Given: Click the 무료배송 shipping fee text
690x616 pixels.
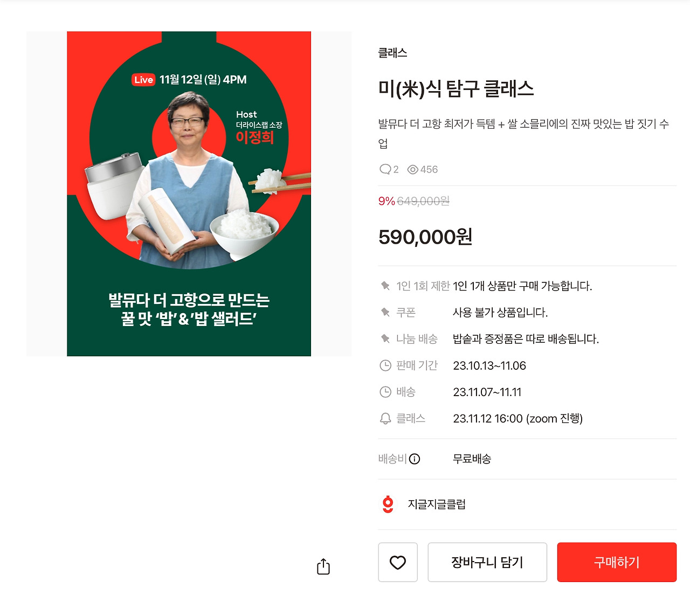Looking at the screenshot, I should click(472, 459).
